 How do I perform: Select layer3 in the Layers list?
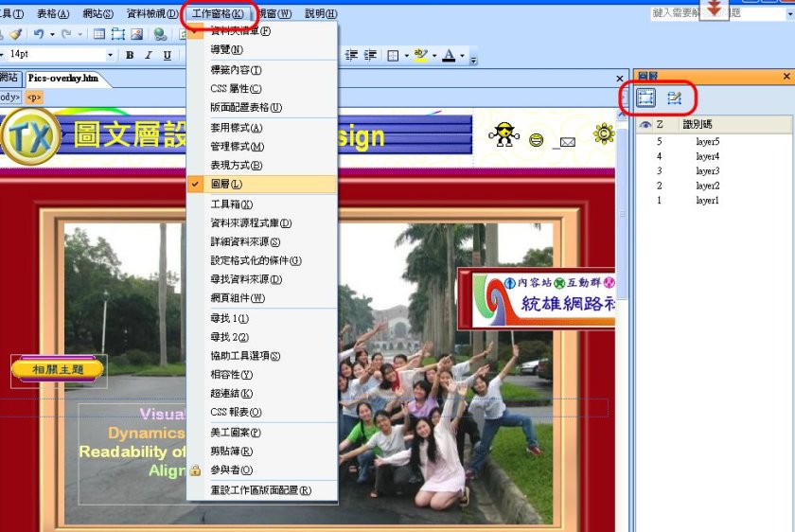[x=707, y=170]
